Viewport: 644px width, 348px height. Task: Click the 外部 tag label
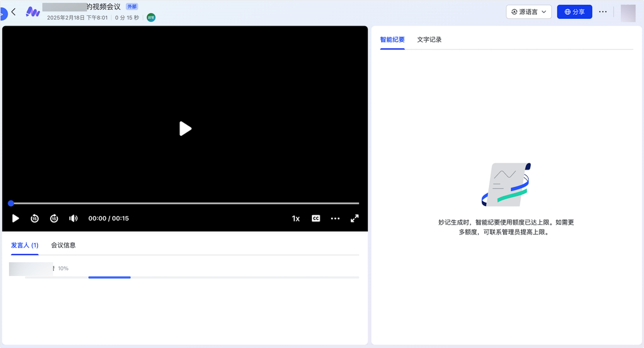(x=132, y=7)
